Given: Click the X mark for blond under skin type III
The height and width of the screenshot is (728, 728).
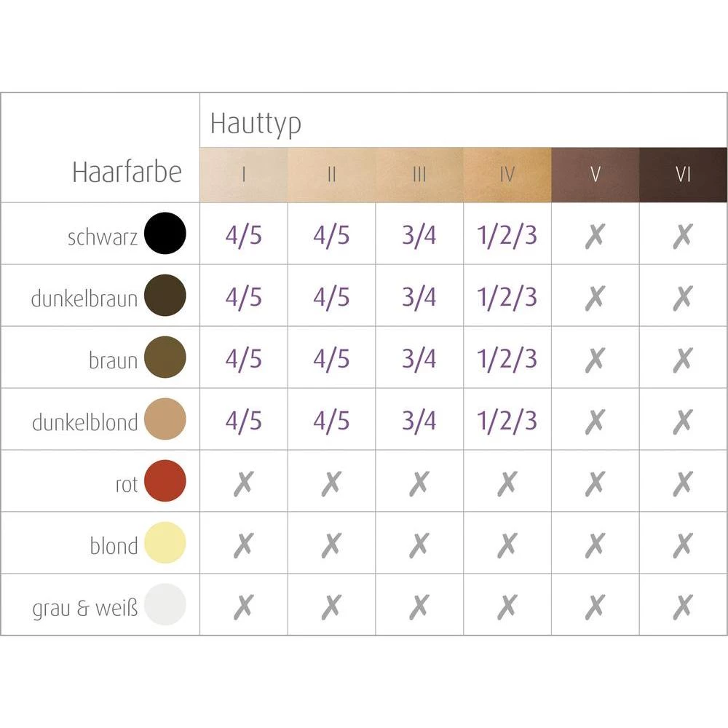Looking at the screenshot, I should coord(419,545).
